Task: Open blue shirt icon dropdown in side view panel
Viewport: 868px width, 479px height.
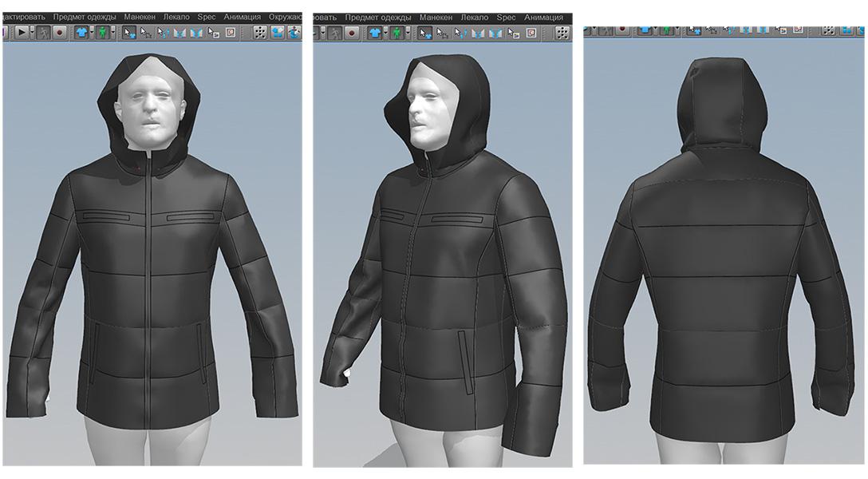Action: click(386, 33)
